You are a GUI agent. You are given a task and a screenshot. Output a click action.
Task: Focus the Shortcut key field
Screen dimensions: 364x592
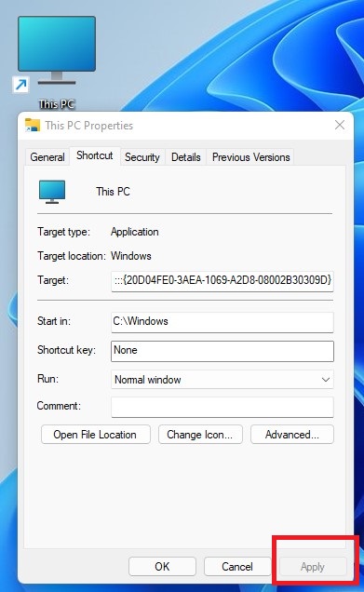tap(222, 351)
